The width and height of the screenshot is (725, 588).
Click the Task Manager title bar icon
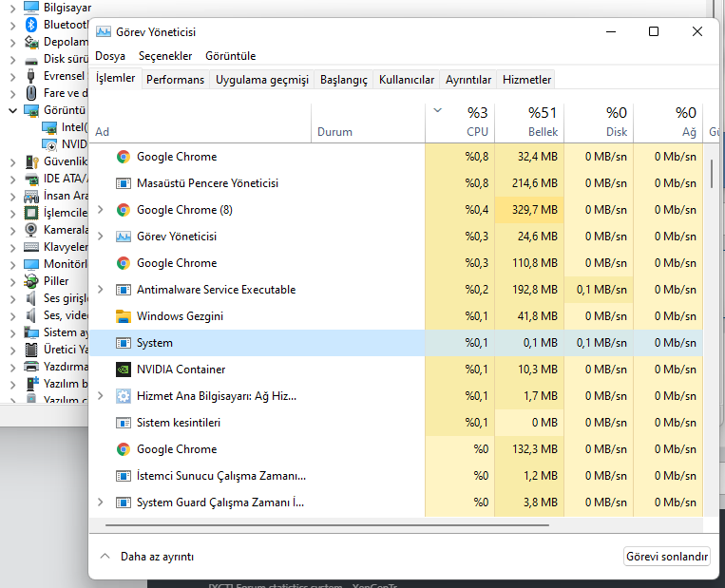(x=104, y=32)
